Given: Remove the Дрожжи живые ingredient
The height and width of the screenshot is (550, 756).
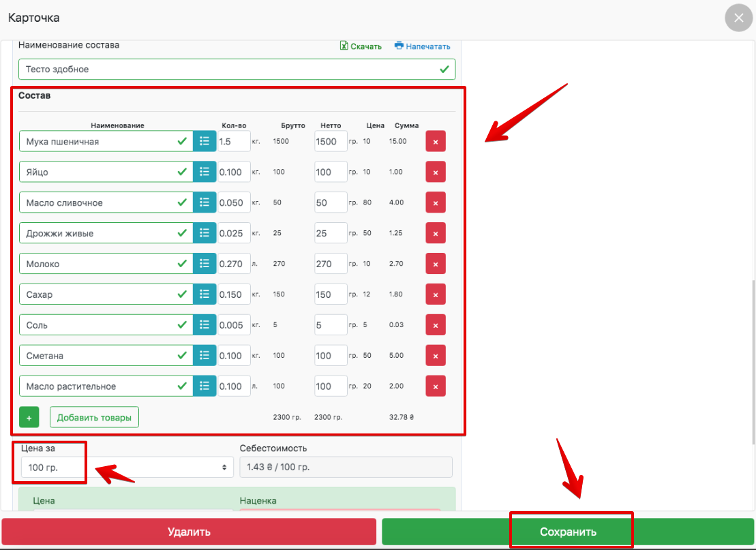Looking at the screenshot, I should 436,233.
